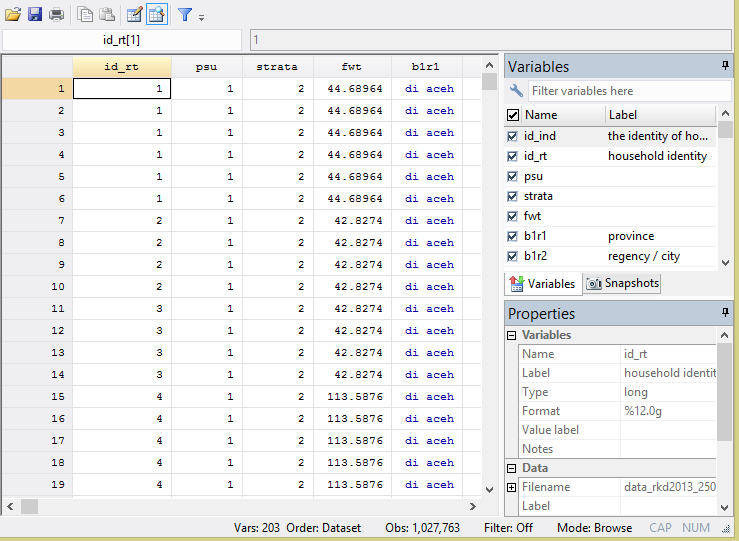Click the fwt column header
This screenshot has height=541, width=739.
[x=351, y=66]
